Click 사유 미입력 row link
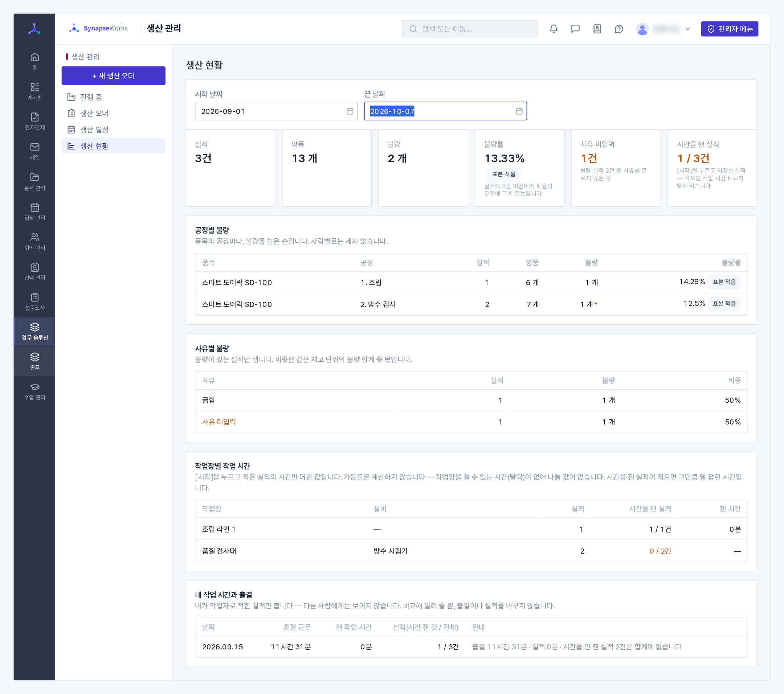Viewport: 784px width, 694px height. click(219, 422)
